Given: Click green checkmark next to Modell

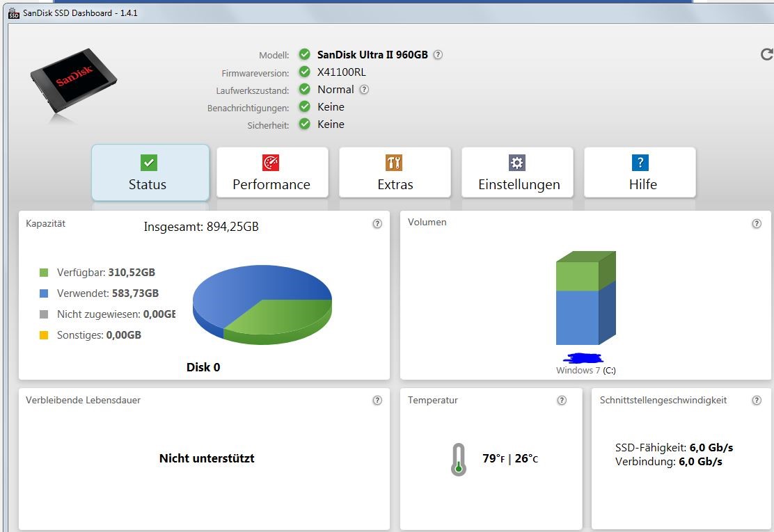Looking at the screenshot, I should [305, 54].
